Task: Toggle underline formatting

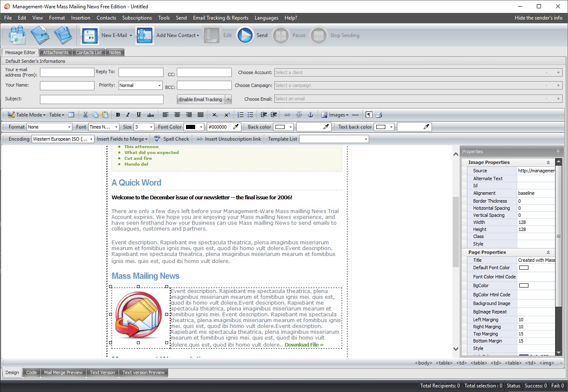Action: coord(139,115)
